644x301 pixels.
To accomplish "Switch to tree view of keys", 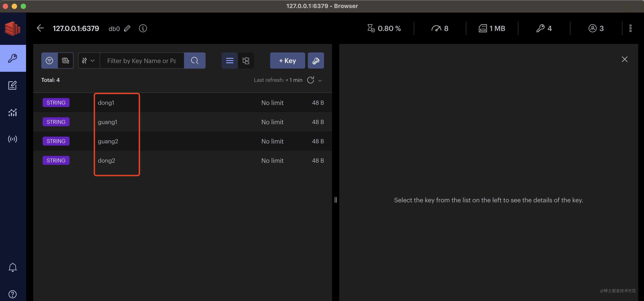I will (x=246, y=61).
